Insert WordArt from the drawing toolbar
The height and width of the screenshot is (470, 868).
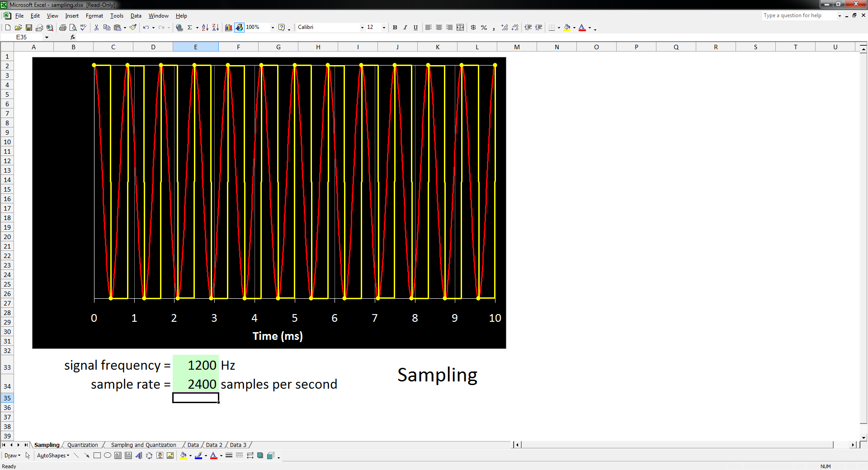click(x=139, y=456)
